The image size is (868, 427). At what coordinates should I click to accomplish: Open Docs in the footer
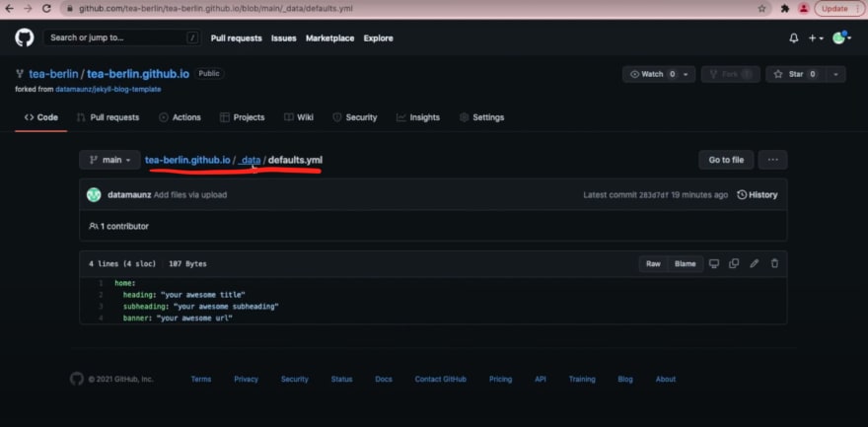[x=384, y=380]
